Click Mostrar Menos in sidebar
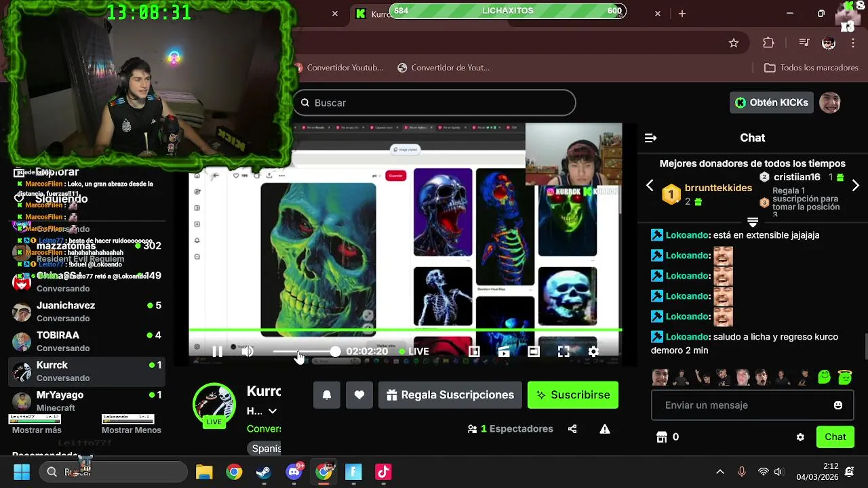This screenshot has height=488, width=868. 132,430
